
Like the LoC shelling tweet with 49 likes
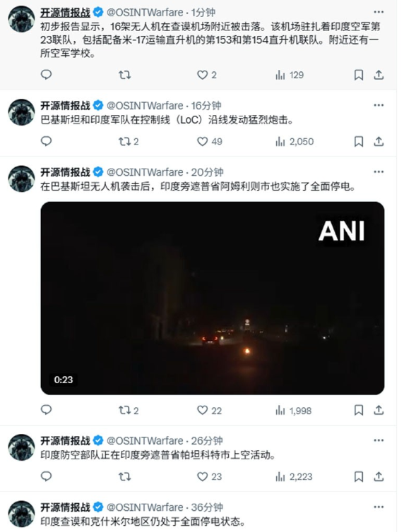pyautogui.click(x=210, y=142)
